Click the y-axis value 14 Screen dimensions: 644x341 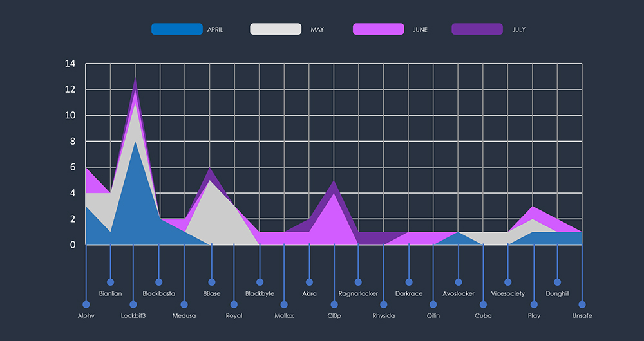(70, 64)
